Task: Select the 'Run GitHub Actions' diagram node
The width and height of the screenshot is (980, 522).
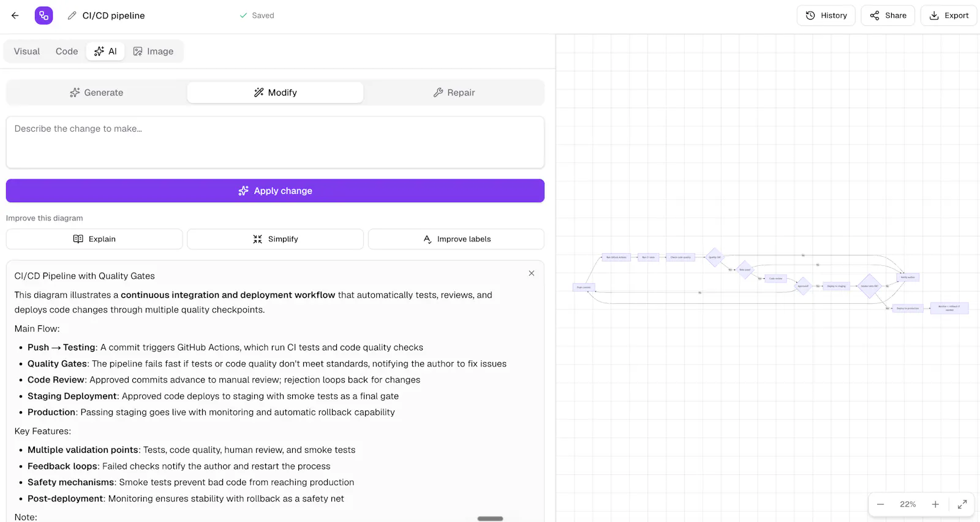Action: coord(616,257)
